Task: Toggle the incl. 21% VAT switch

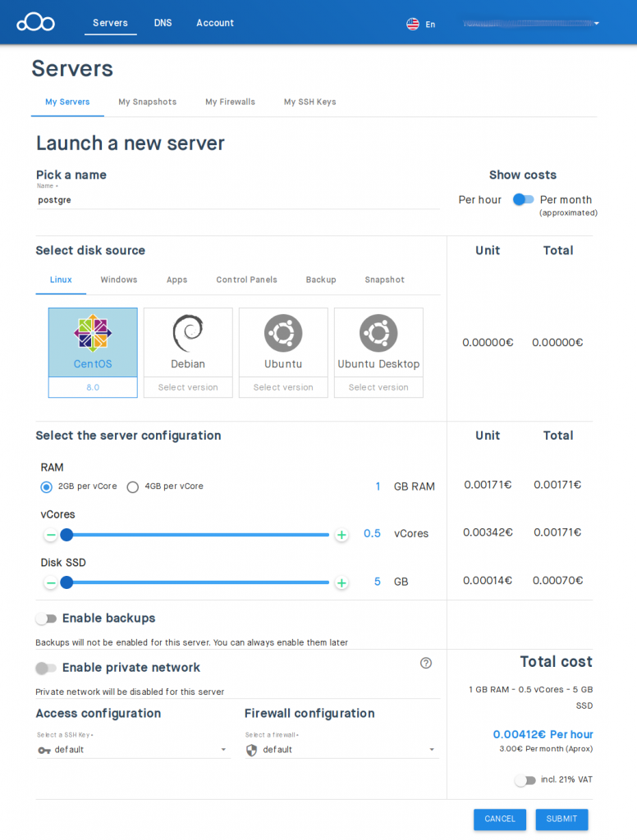Action: click(525, 780)
